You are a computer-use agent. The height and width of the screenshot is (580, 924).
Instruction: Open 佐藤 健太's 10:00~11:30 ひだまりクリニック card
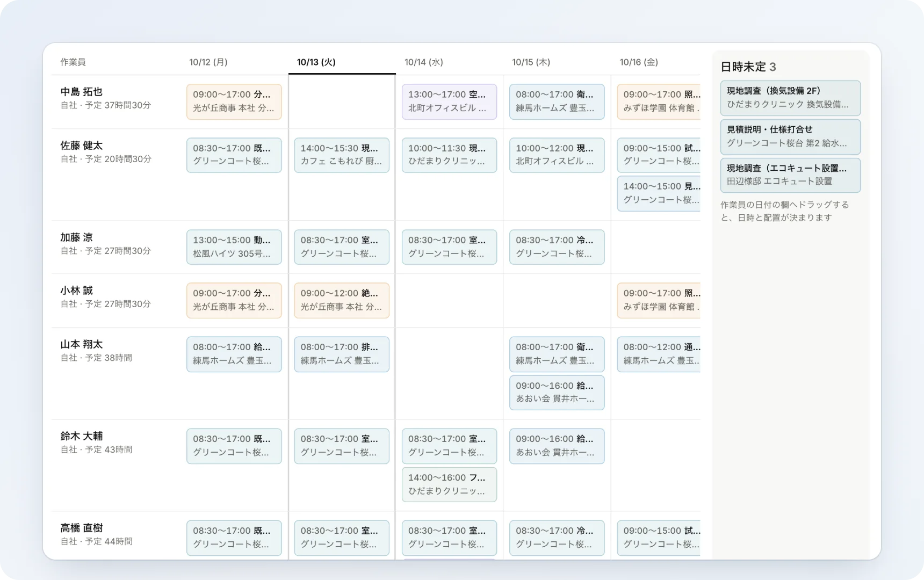[449, 155]
